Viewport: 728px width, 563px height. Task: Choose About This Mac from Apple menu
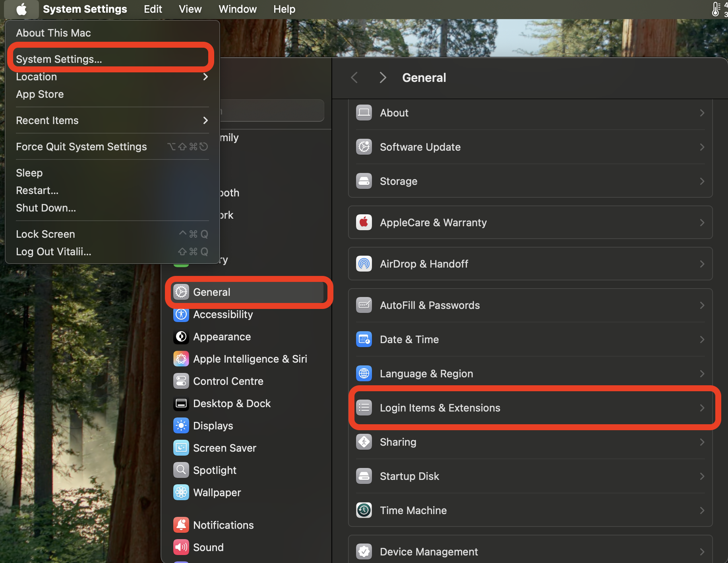point(112,33)
